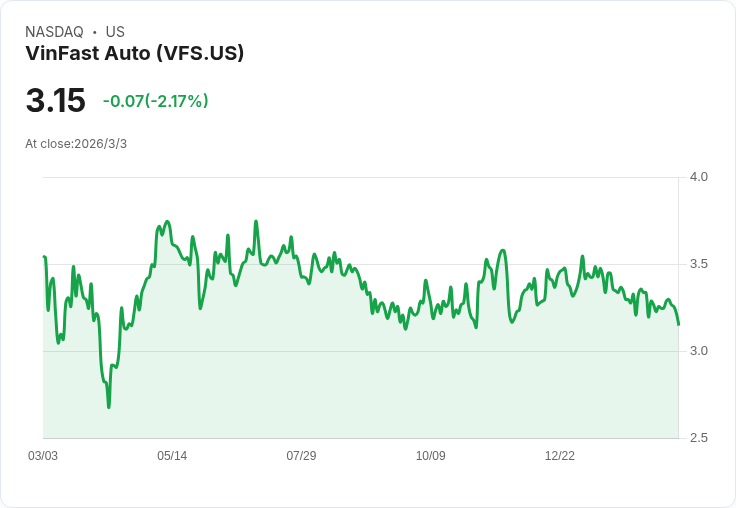
Task: Click the price peak just before 05/14
Action: click(167, 221)
